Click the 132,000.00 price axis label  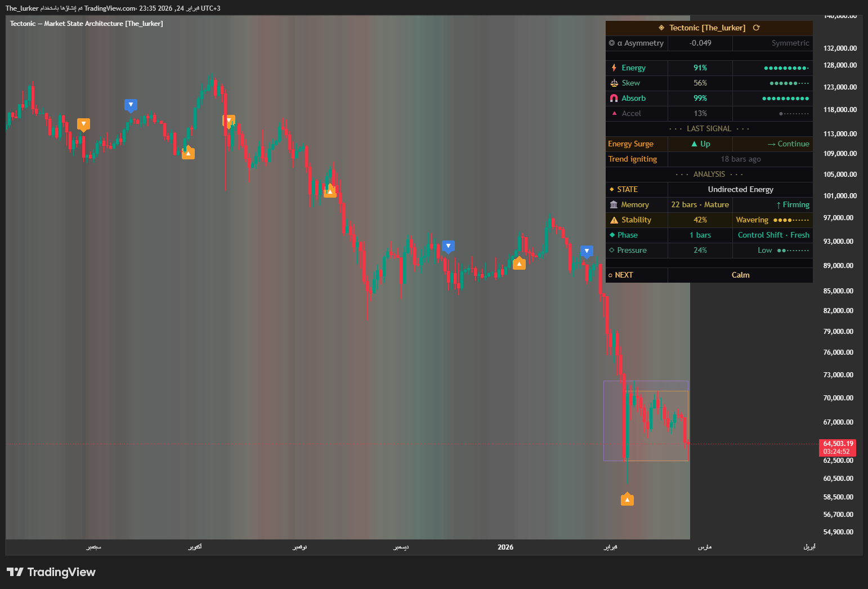pos(840,48)
